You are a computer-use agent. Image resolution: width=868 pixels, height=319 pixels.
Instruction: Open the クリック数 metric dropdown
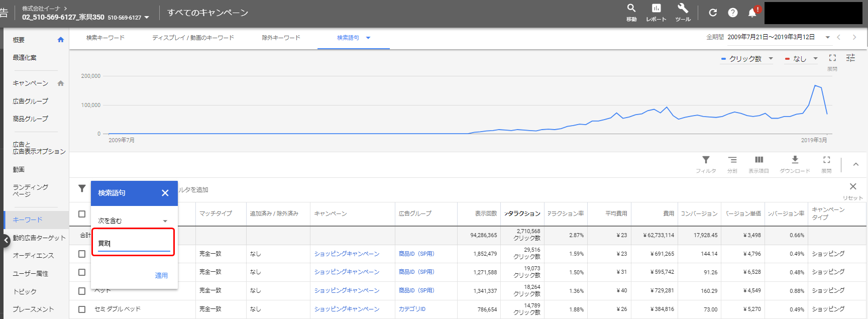point(747,59)
